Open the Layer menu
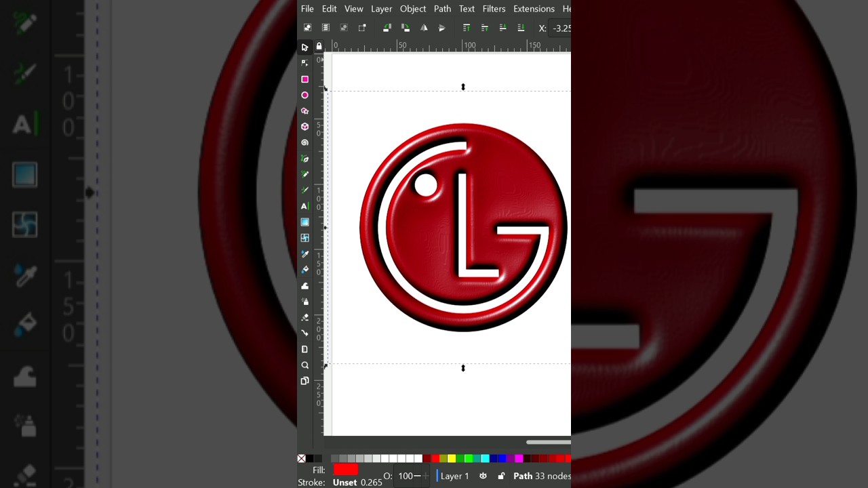Viewport: 868px width, 488px height. (382, 9)
